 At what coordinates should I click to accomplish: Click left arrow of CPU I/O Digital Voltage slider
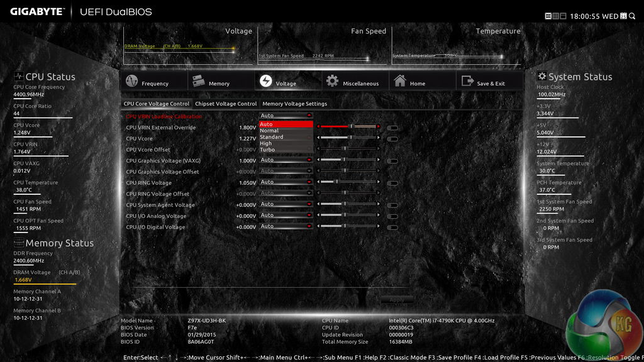(318, 226)
